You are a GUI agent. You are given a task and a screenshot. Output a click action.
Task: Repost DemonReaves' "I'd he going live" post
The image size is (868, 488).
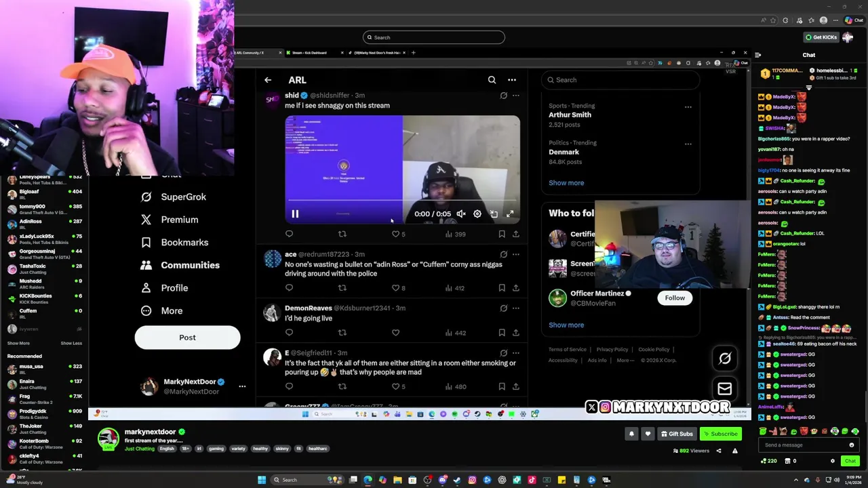pos(342,333)
